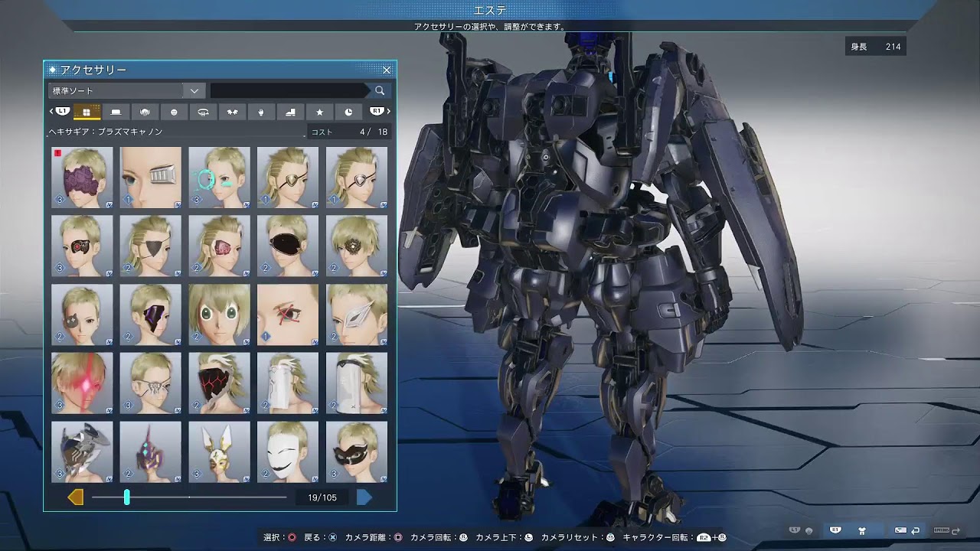The image size is (980, 551).
Task: Select the red X eye scar thumbnail
Action: pyautogui.click(x=288, y=315)
